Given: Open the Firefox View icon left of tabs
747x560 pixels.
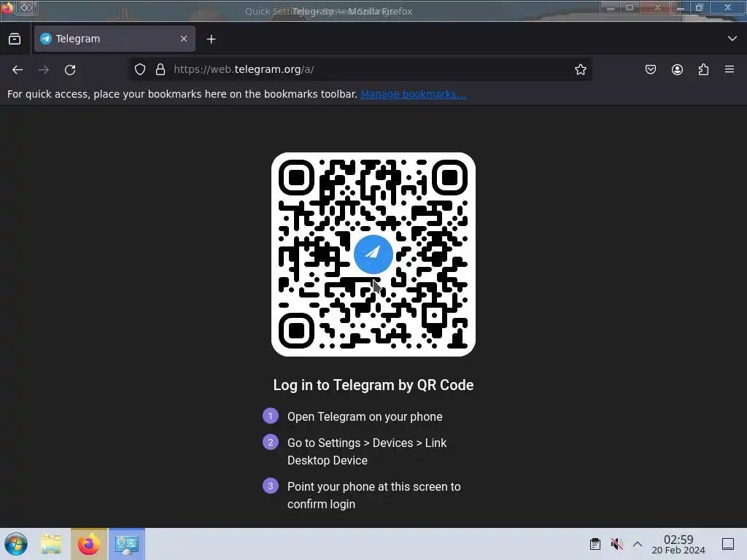Looking at the screenshot, I should point(15,39).
